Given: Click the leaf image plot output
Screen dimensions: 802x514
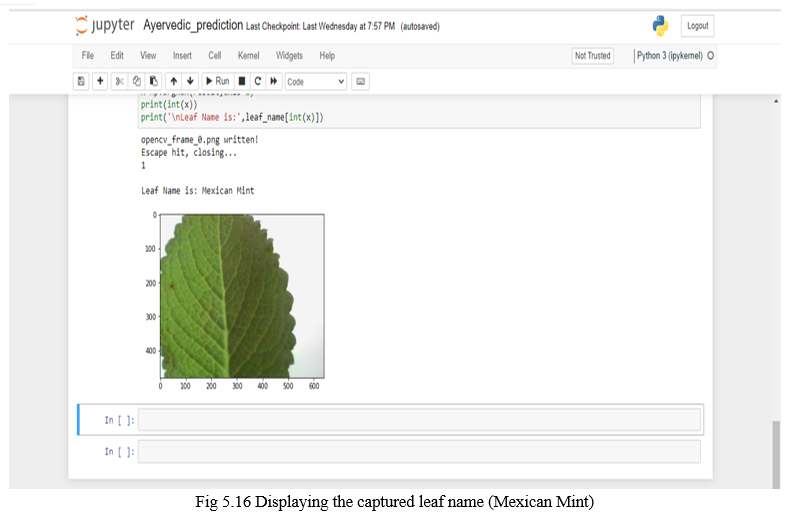Looking at the screenshot, I should (x=242, y=296).
